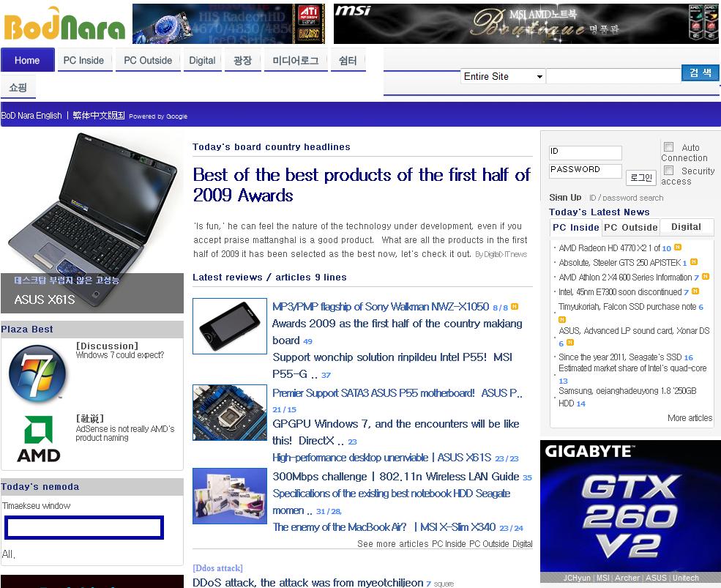Image resolution: width=721 pixels, height=588 pixels.
Task: Open the PC Outside navigation tab
Action: point(148,60)
